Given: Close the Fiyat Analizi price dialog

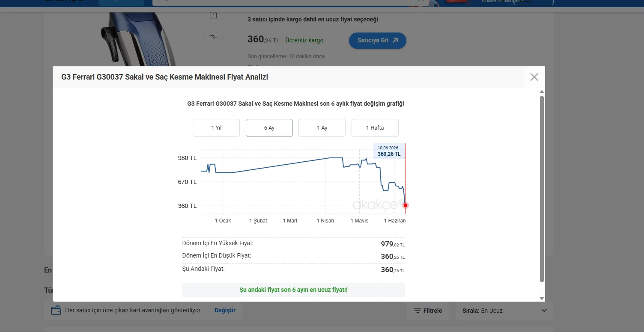Looking at the screenshot, I should click(534, 77).
